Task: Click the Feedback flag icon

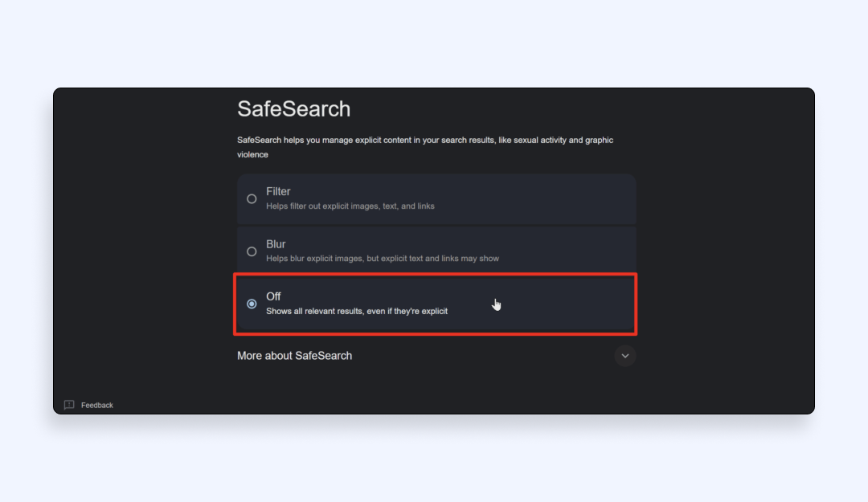Action: [x=69, y=405]
